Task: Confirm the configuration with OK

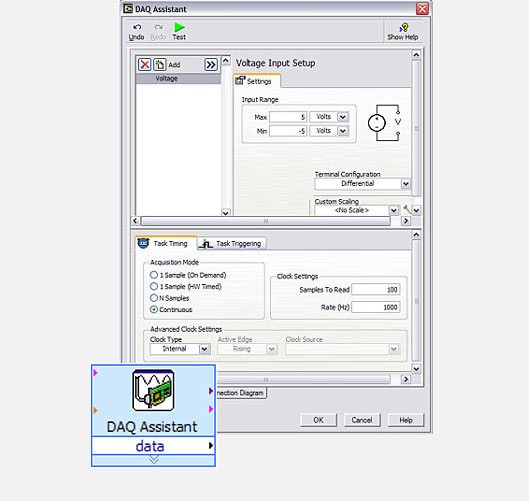Action: [x=318, y=420]
